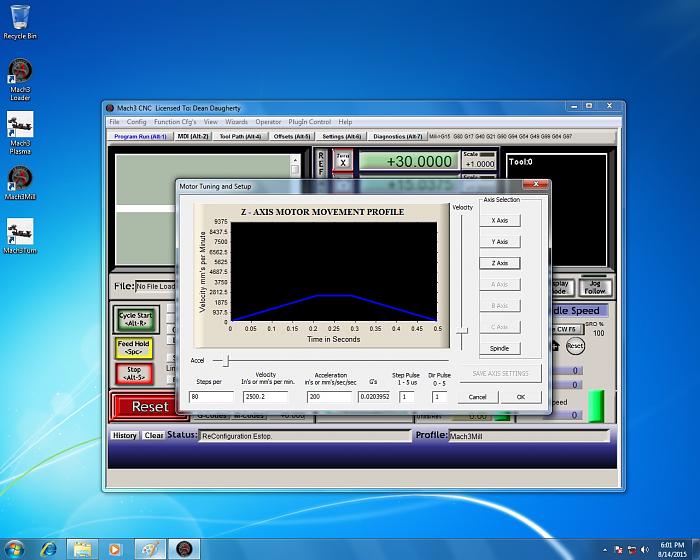Click the Dir Pulse input field
This screenshot has height=560, width=700.
click(439, 397)
